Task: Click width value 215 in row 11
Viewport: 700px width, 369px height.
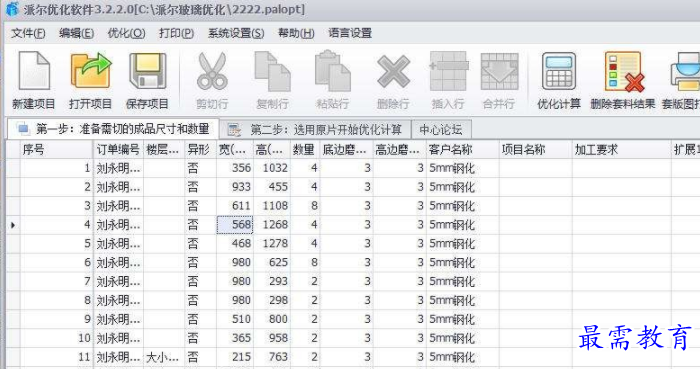Action: click(x=241, y=357)
